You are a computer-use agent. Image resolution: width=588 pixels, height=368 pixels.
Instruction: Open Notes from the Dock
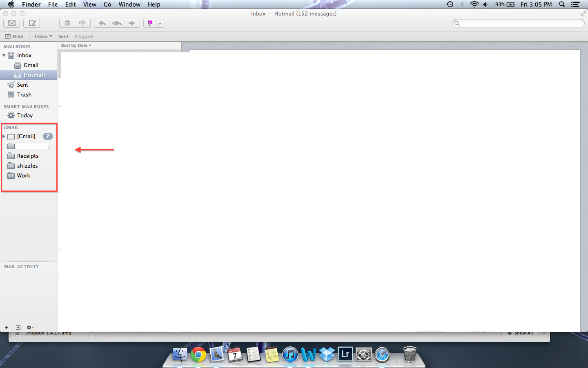(272, 354)
